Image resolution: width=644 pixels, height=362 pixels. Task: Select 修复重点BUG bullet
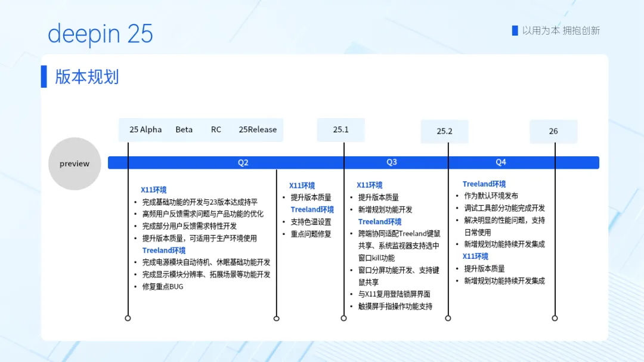click(x=163, y=287)
